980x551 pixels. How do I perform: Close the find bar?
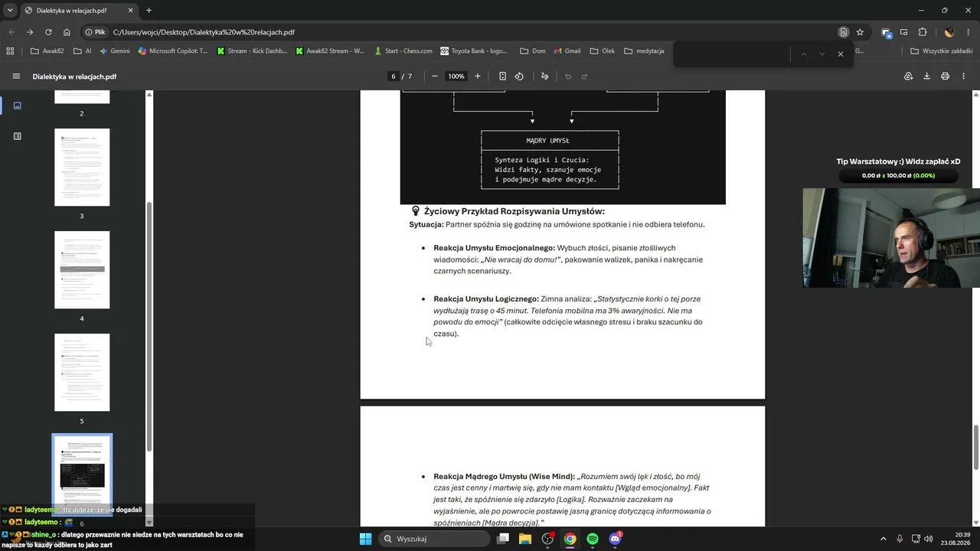[840, 54]
